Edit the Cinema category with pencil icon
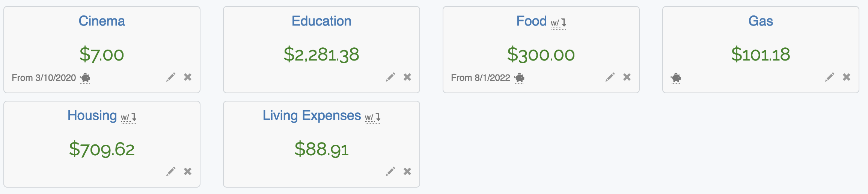Viewport: 868px width, 194px height. pos(171,77)
